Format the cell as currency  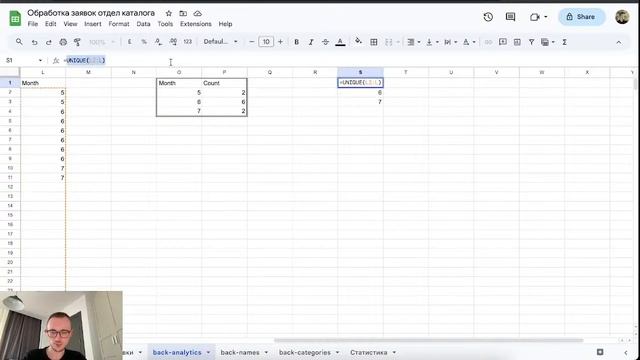[x=129, y=42]
